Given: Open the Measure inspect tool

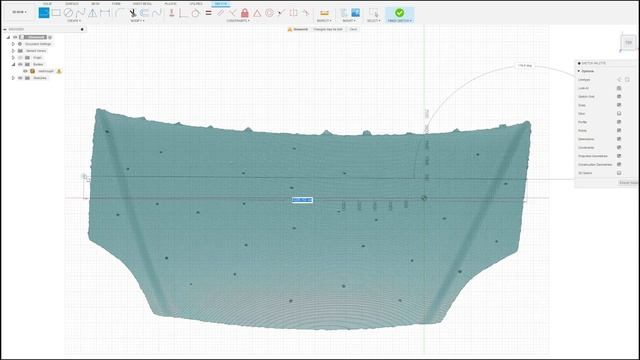Looking at the screenshot, I should 324,13.
